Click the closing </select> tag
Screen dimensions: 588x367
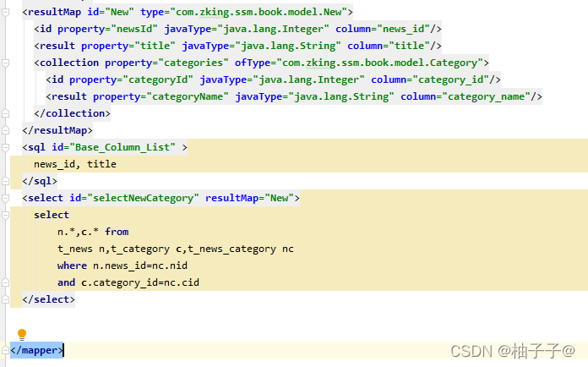point(48,299)
